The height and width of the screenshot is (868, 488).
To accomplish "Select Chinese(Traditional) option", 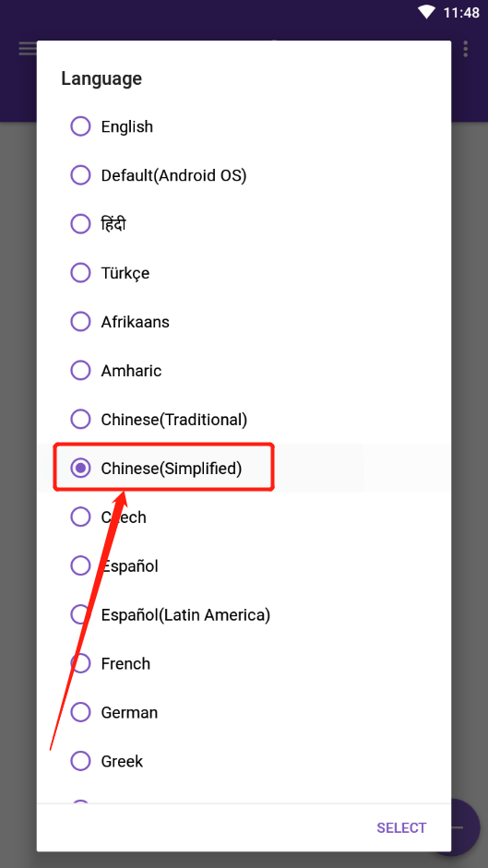I will point(244,419).
